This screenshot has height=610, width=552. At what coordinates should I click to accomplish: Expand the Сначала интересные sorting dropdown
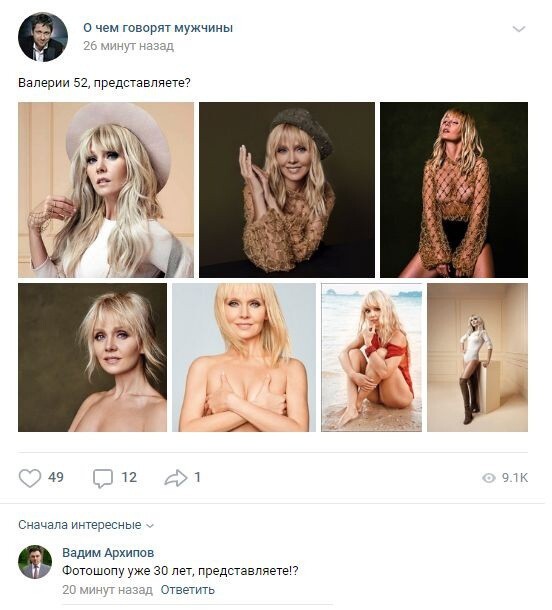(86, 525)
